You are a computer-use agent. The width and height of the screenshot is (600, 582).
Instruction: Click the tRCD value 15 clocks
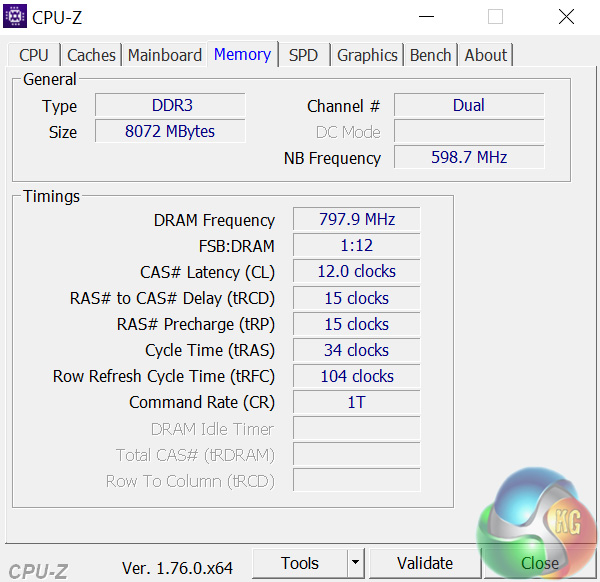357,298
